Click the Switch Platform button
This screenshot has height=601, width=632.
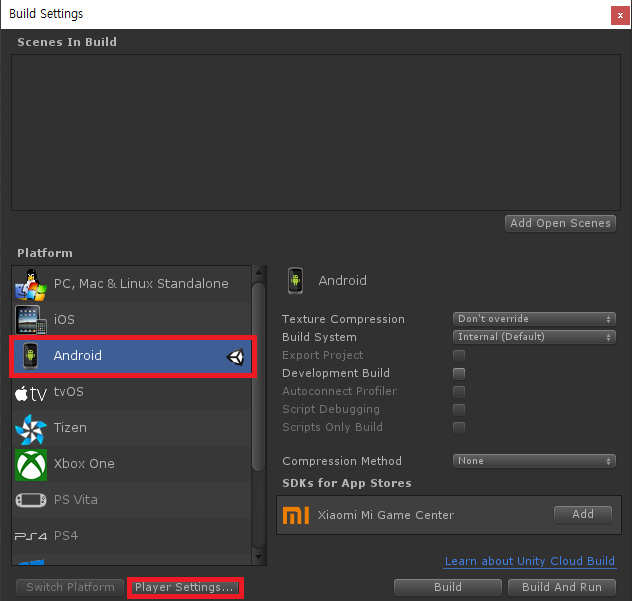[70, 587]
